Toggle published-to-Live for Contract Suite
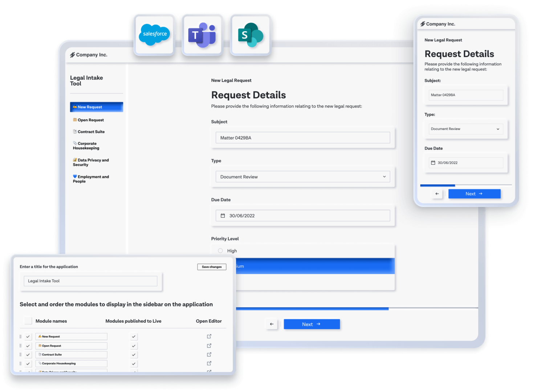The width and height of the screenshot is (533, 392). coord(134,355)
